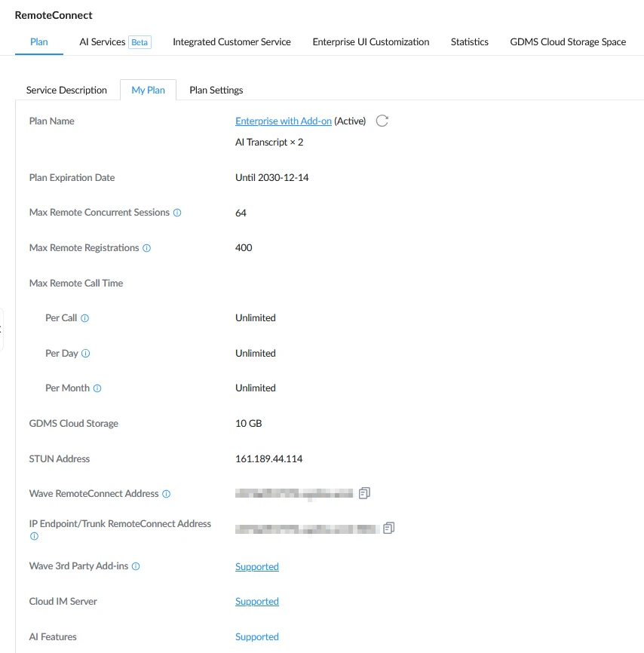Copy the Wave RemoteConnect Address
644x653 pixels.
(x=364, y=493)
